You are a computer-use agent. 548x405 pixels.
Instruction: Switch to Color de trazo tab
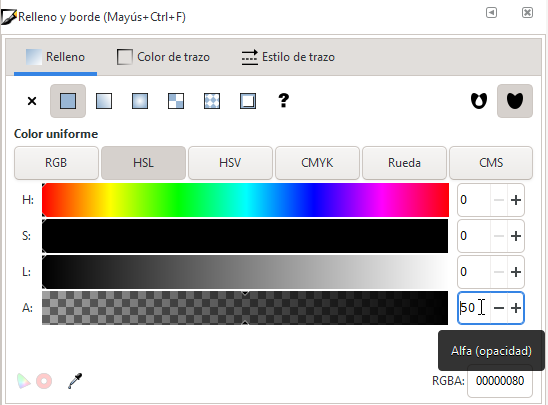click(163, 57)
